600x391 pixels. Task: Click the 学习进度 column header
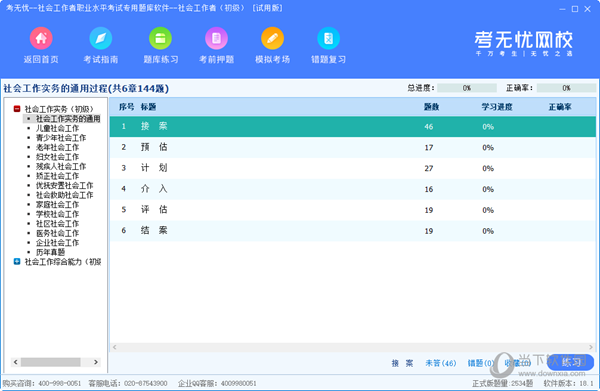pyautogui.click(x=497, y=107)
